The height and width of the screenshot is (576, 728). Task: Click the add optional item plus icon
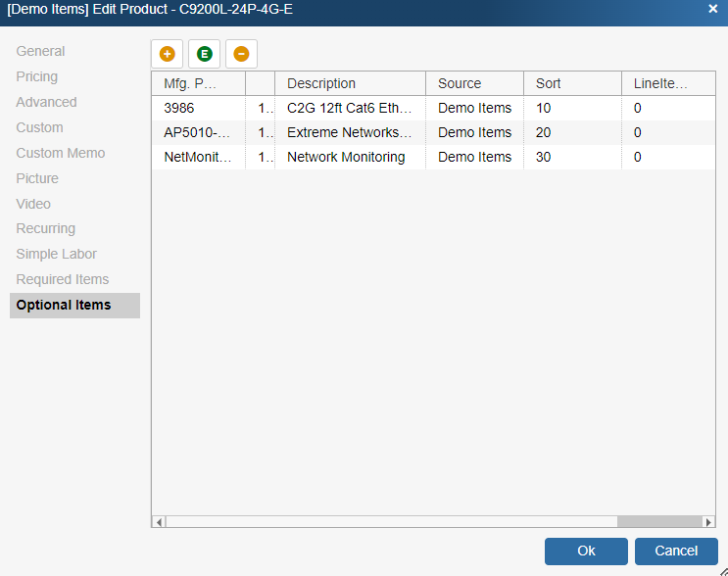(x=168, y=54)
